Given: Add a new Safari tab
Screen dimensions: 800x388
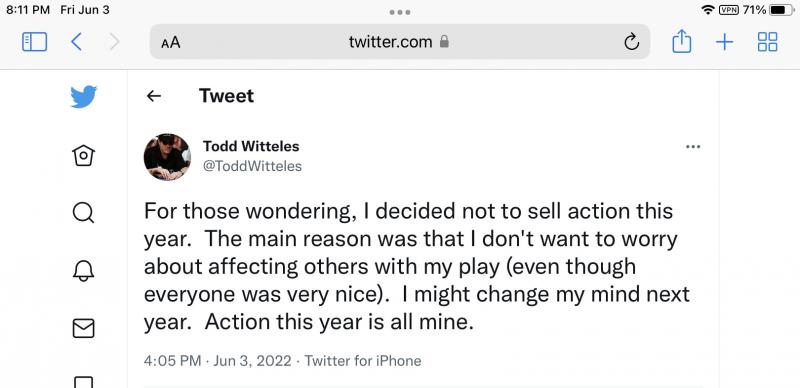Looking at the screenshot, I should (x=724, y=42).
